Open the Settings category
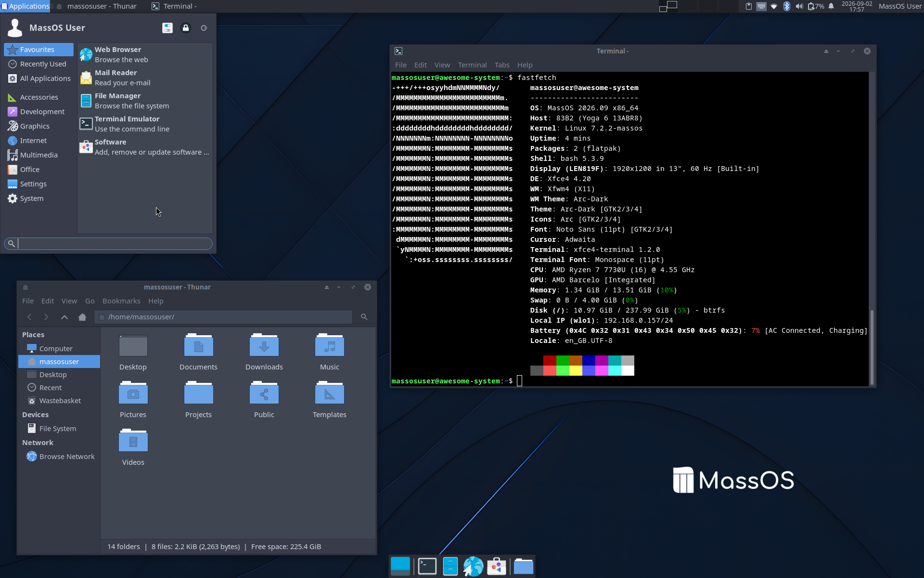The width and height of the screenshot is (924, 578). (x=39, y=184)
